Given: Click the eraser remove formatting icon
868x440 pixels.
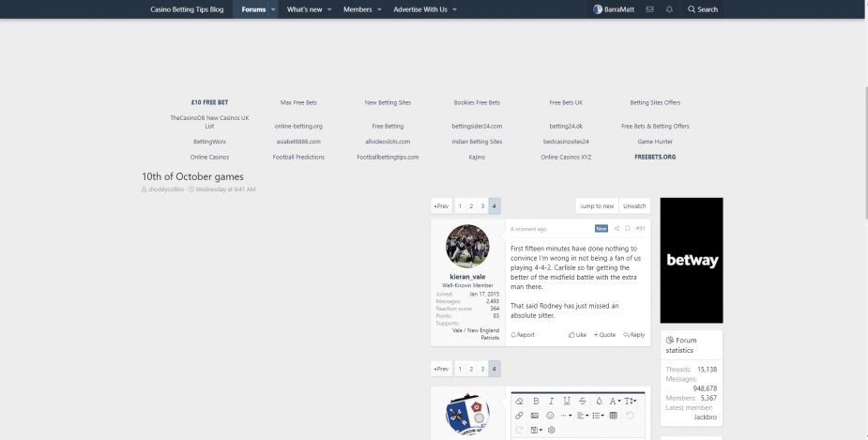Looking at the screenshot, I should [x=520, y=401].
